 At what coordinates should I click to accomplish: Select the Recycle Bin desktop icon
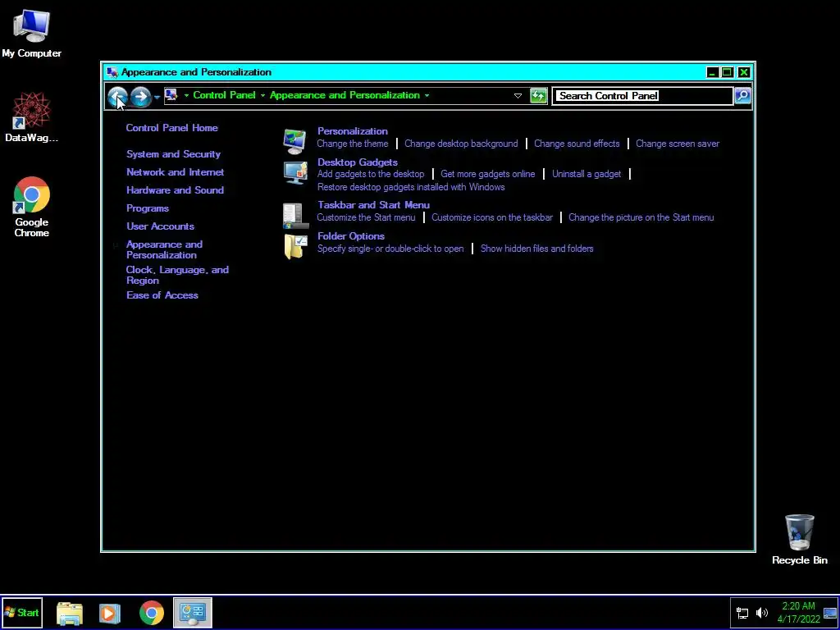(800, 540)
